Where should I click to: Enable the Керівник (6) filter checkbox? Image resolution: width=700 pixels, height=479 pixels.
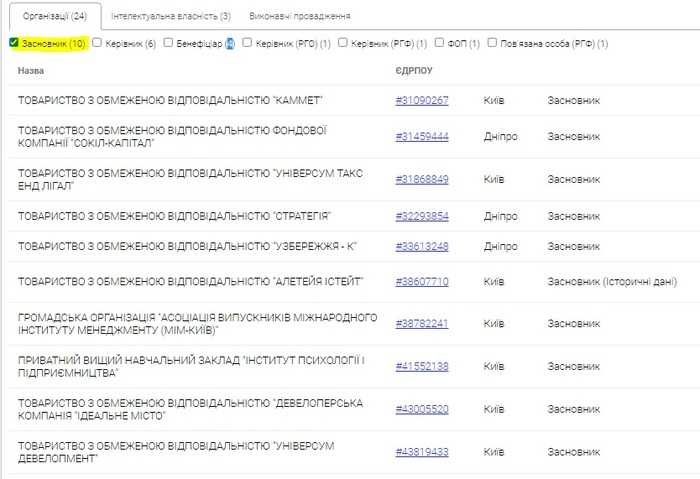(x=97, y=44)
